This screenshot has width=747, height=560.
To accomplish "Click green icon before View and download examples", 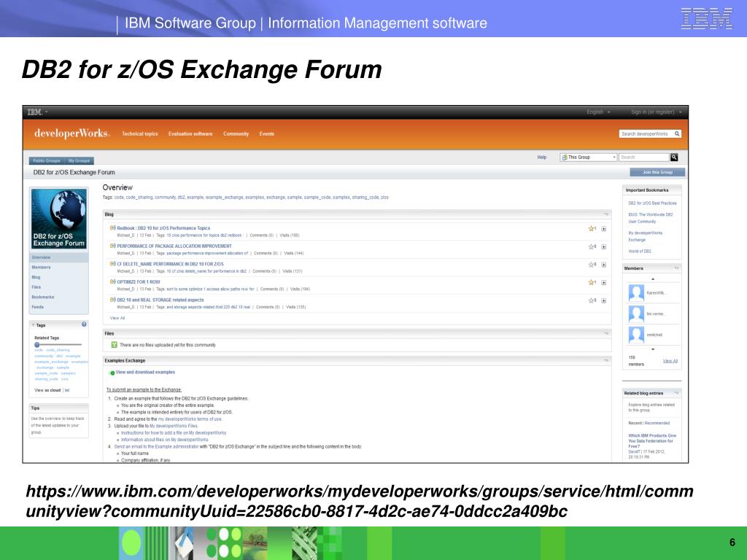I will [x=112, y=373].
